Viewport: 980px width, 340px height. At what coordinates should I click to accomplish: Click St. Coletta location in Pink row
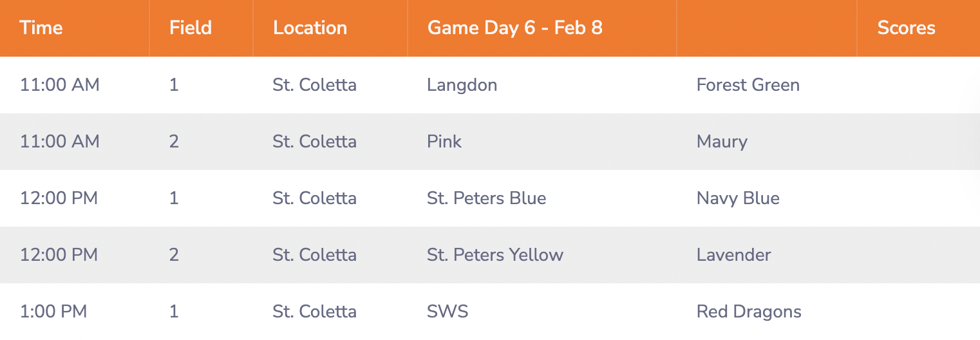[x=314, y=142]
